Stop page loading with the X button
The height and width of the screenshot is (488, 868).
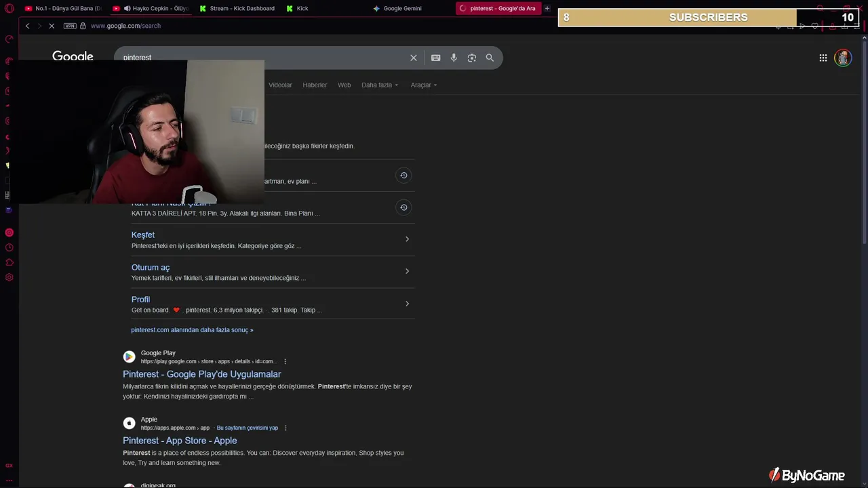[52, 26]
